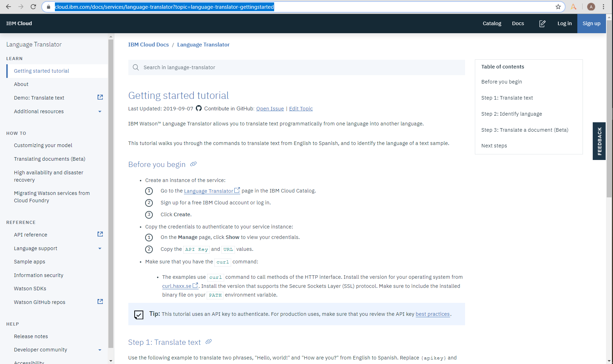The width and height of the screenshot is (613, 364).
Task: Jump to Step 1: Translate text in contents
Action: click(x=507, y=98)
